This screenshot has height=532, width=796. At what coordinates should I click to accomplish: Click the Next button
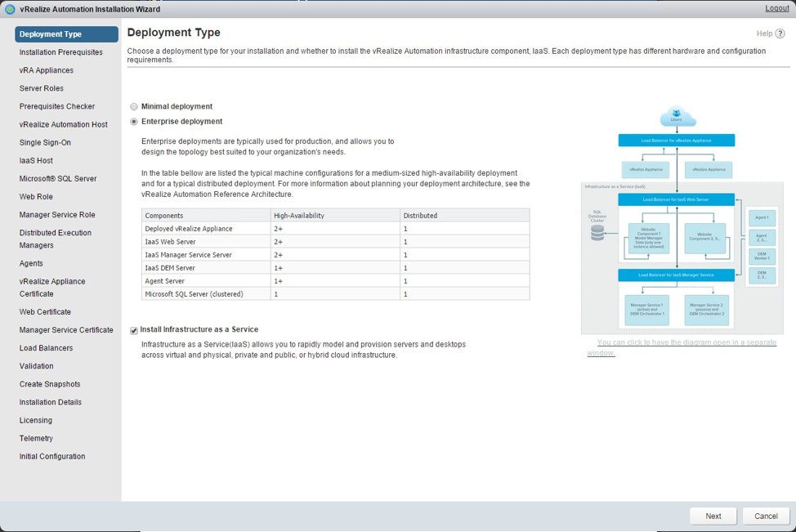(713, 516)
